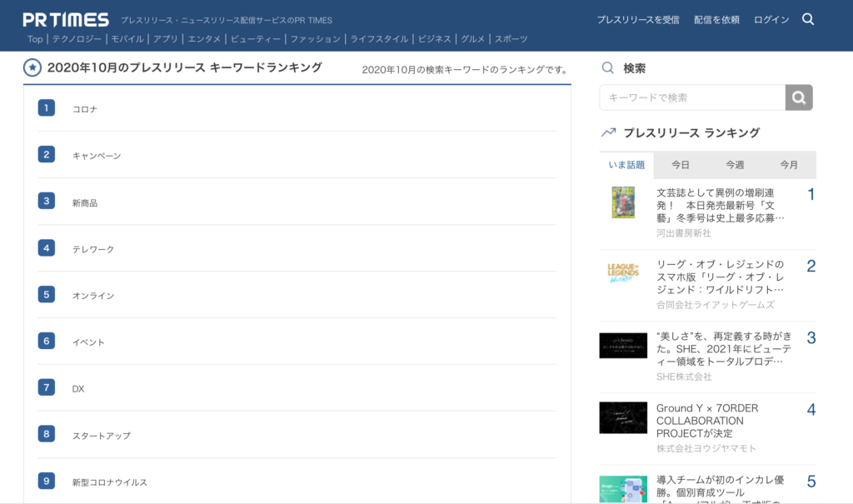
Task: Open the League of Legends thumbnail
Action: click(622, 273)
